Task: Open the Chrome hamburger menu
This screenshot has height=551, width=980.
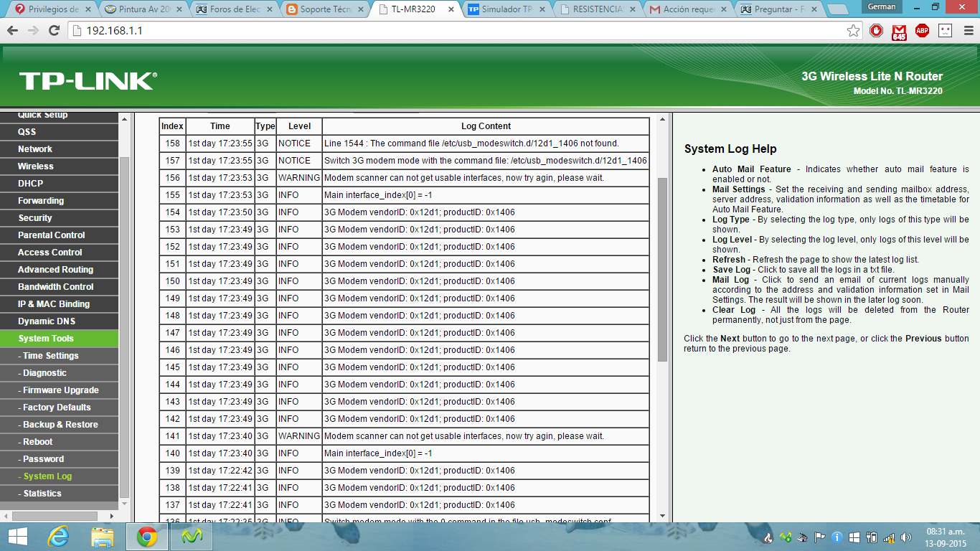Action: tap(967, 31)
